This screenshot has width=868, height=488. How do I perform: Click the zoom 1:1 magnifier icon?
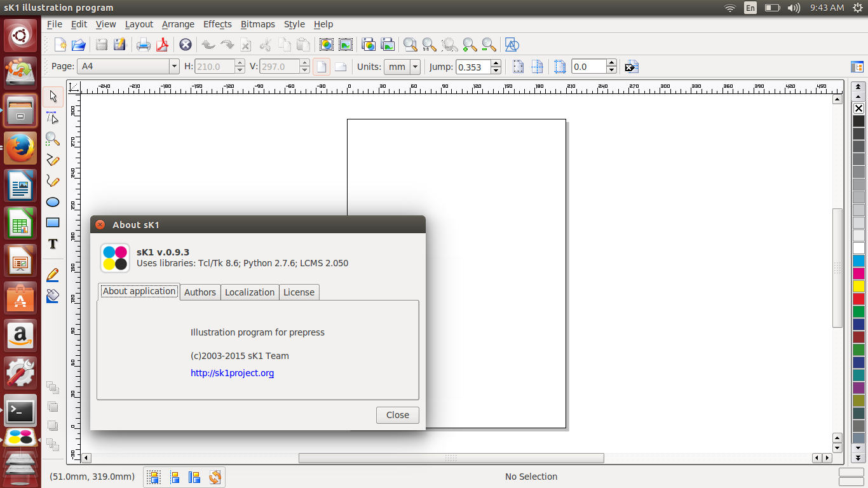[x=430, y=44]
